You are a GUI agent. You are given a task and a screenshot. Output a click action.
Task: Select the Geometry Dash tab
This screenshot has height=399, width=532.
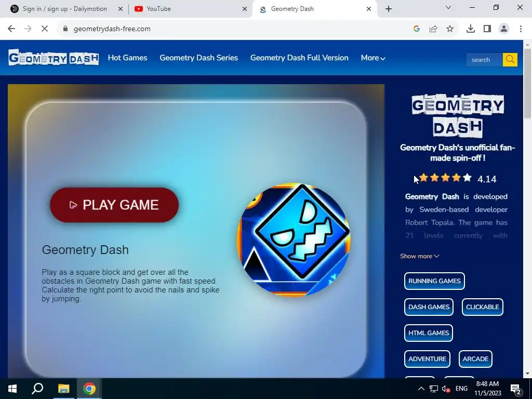pyautogui.click(x=314, y=9)
